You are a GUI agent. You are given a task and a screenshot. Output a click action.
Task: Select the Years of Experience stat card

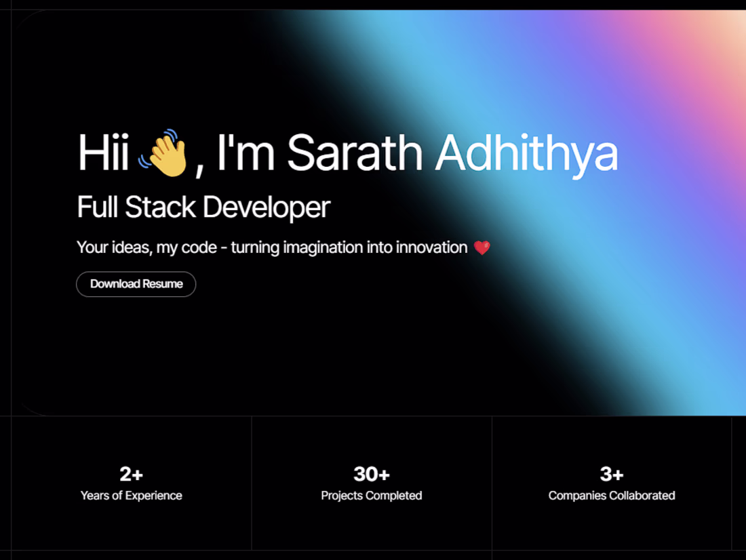[130, 483]
